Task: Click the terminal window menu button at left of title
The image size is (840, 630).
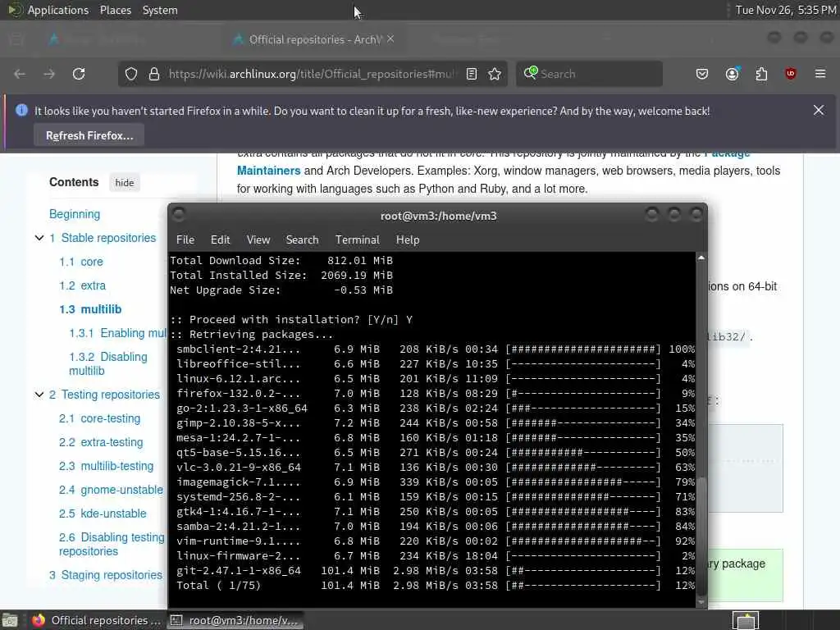Action: coord(179,215)
